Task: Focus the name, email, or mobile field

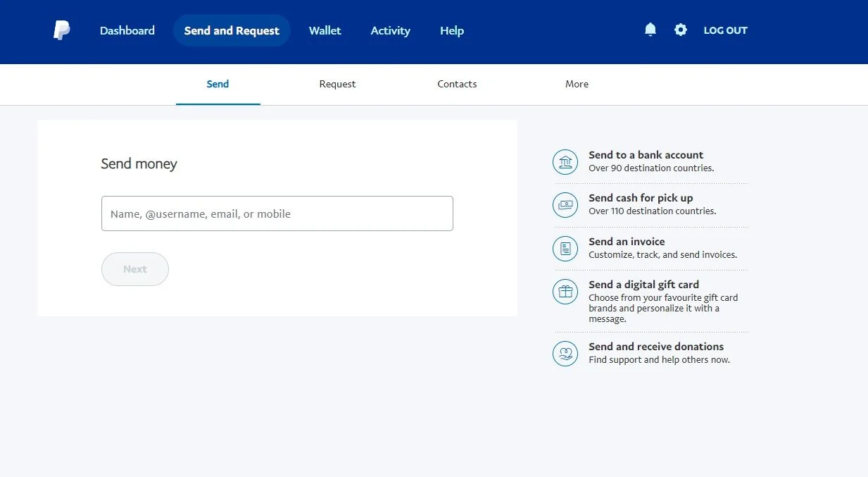Action: [277, 213]
